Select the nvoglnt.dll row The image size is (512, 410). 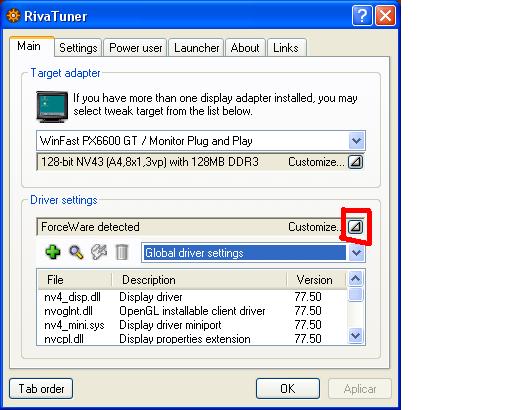(192, 311)
